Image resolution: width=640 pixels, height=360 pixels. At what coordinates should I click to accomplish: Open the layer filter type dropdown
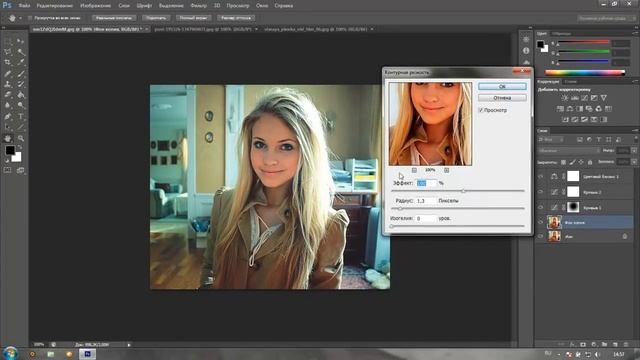[551, 140]
